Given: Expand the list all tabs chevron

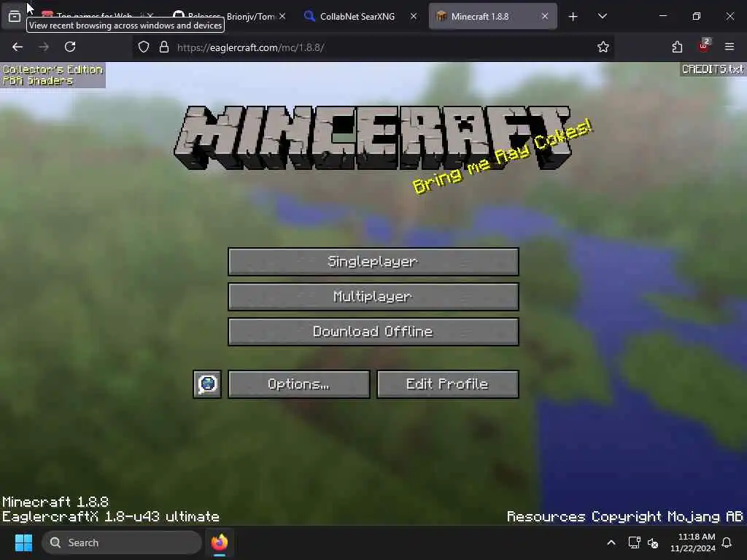Looking at the screenshot, I should 602,16.
